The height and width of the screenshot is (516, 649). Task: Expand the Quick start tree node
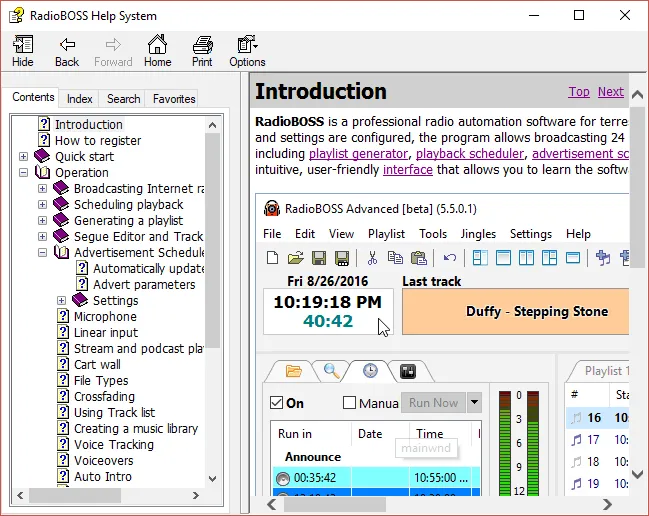[24, 157]
